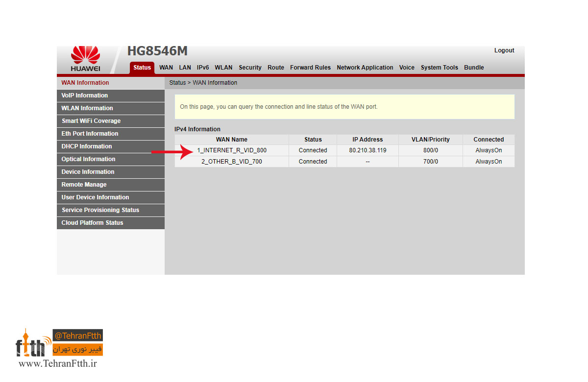Click the IP Address column header
Viewport: 588px width, 382px height.
pyautogui.click(x=367, y=140)
